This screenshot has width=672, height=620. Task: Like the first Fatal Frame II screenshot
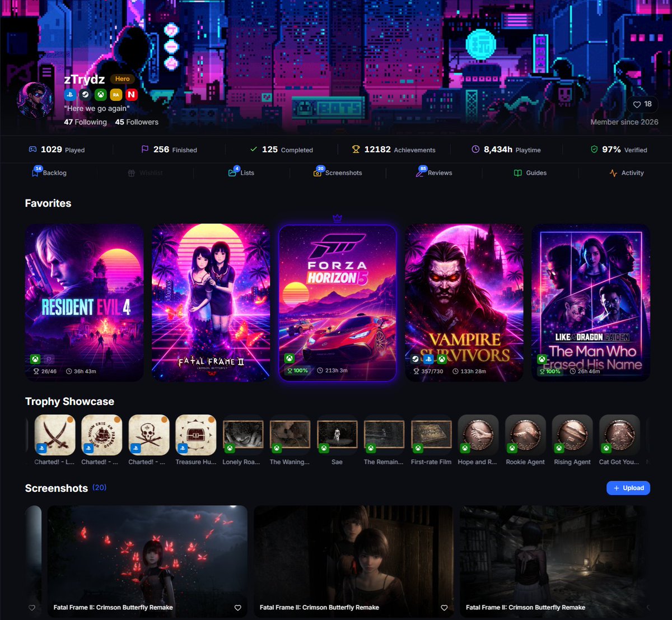pyautogui.click(x=237, y=608)
